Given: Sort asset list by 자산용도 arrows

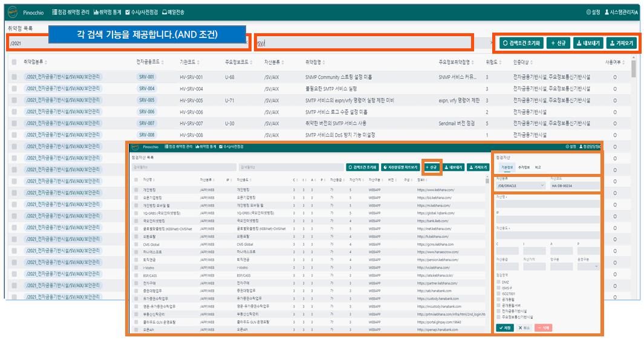Looking at the screenshot, I should pos(250,179).
